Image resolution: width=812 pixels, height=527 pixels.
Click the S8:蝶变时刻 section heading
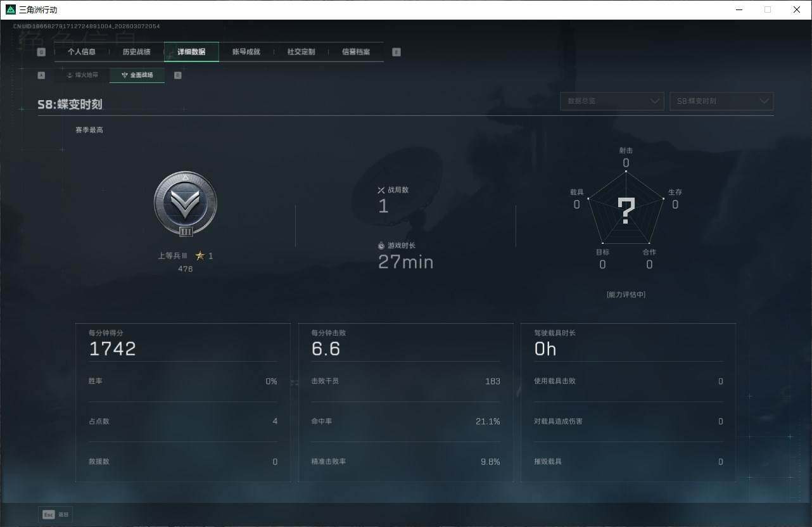pos(70,105)
